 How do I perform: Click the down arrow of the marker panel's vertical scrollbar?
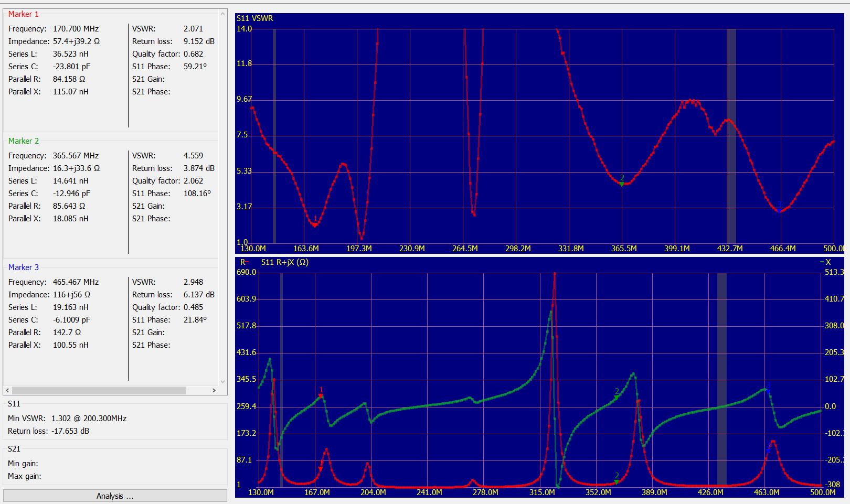tap(222, 382)
